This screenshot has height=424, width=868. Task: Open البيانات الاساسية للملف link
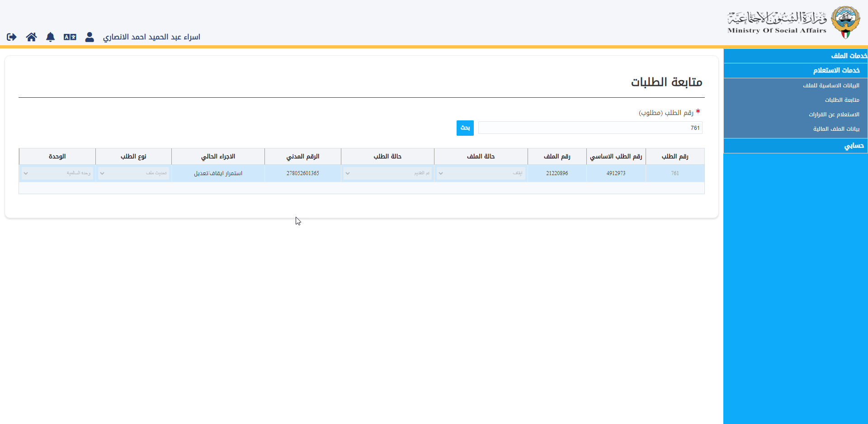[x=831, y=86]
